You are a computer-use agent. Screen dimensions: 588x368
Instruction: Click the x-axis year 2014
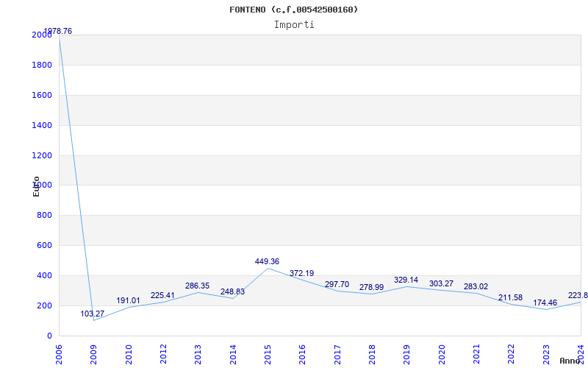coord(233,354)
